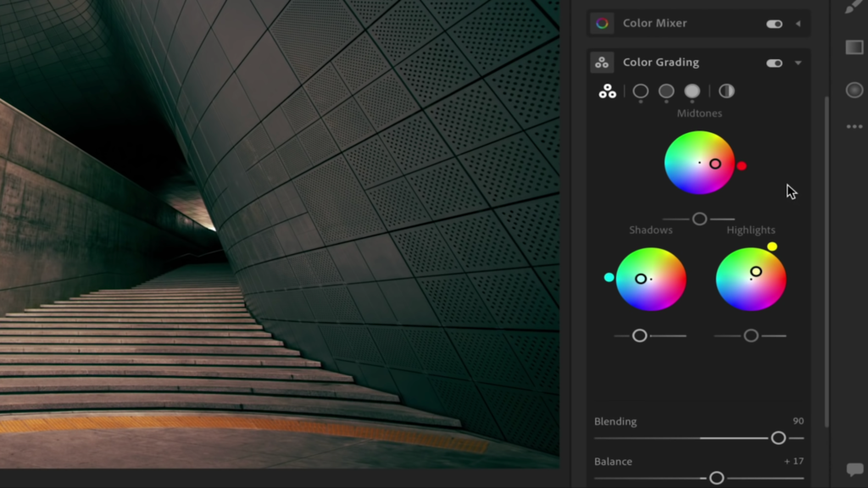Switch to Highlights-only color wheel view
The image size is (868, 488).
(693, 91)
